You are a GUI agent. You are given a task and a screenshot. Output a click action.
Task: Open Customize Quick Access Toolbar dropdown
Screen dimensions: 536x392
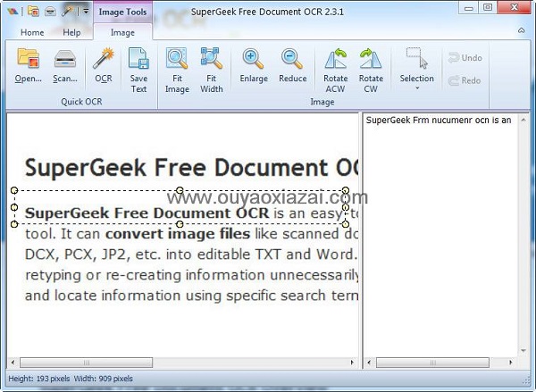[86, 12]
